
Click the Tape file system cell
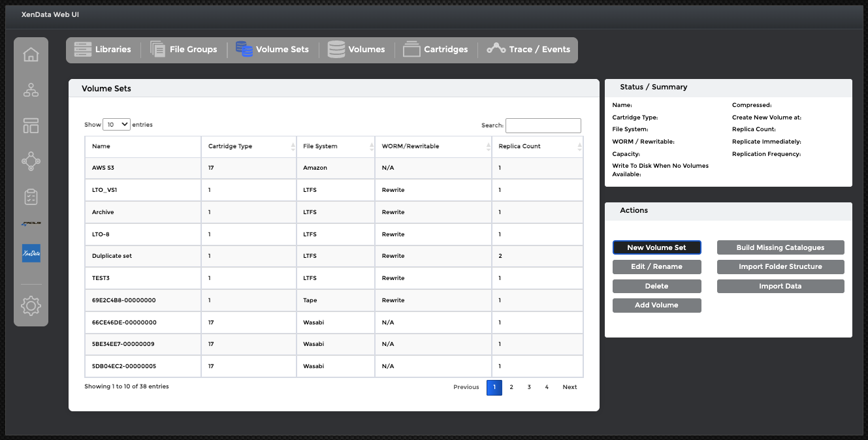pos(336,300)
